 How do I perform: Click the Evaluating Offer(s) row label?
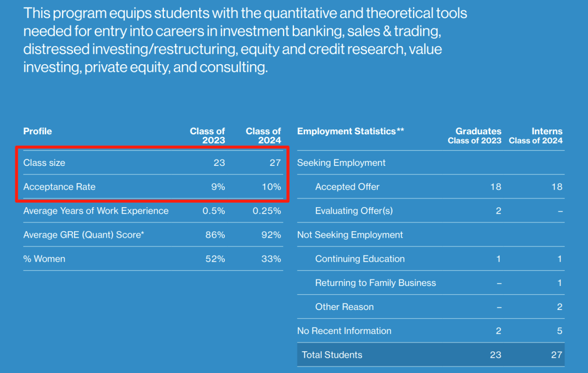tap(354, 211)
